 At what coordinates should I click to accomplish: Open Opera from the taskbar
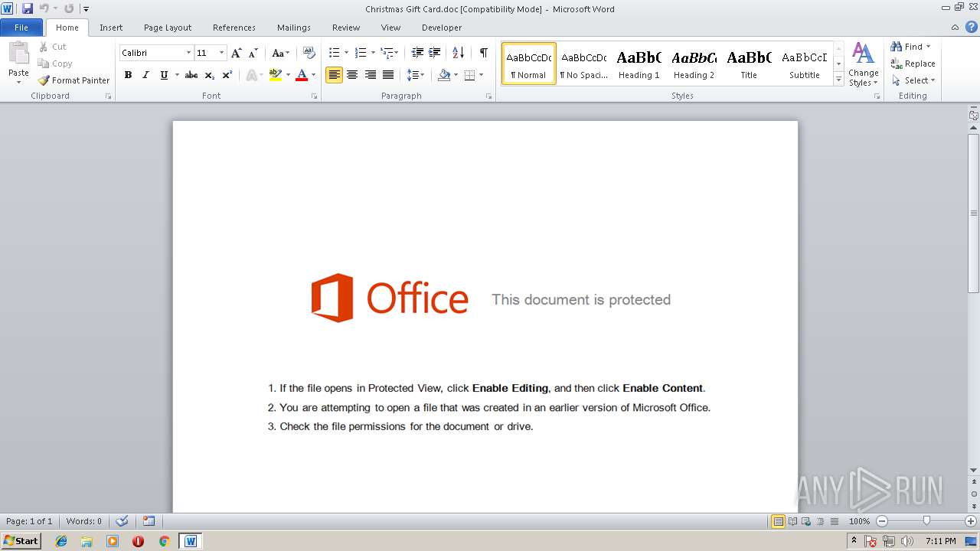(x=138, y=541)
